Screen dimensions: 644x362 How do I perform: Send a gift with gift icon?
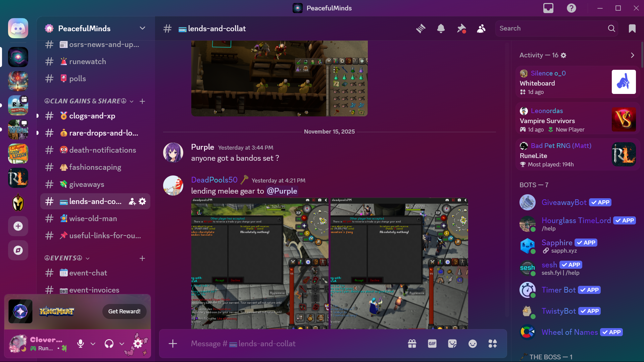pos(412,344)
